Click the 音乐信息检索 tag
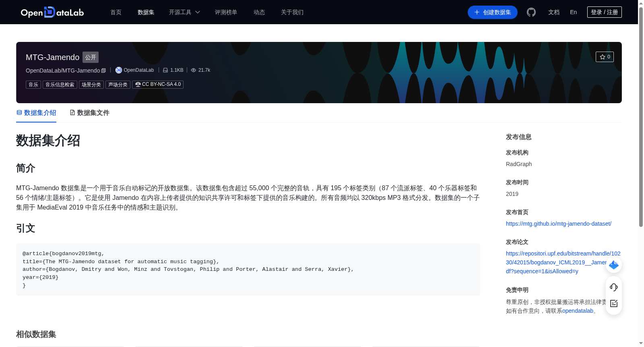 60,85
